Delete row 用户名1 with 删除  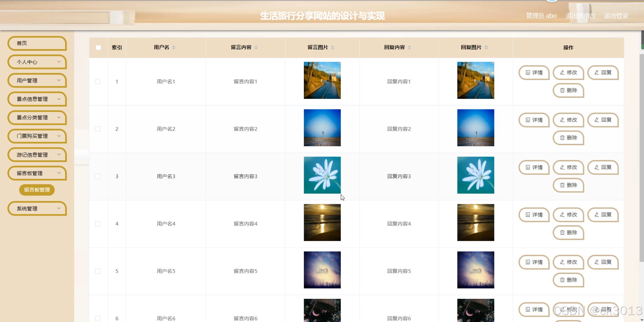click(x=568, y=90)
